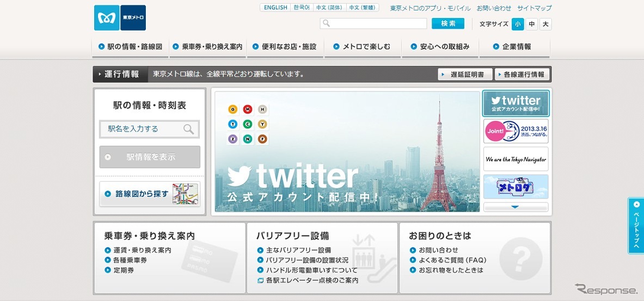This screenshot has height=301, width=644.
Task: Open 安心への取組み menu
Action: coord(440,47)
